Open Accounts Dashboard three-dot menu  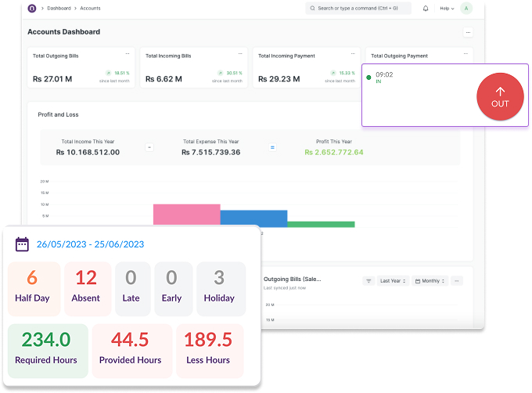[468, 32]
